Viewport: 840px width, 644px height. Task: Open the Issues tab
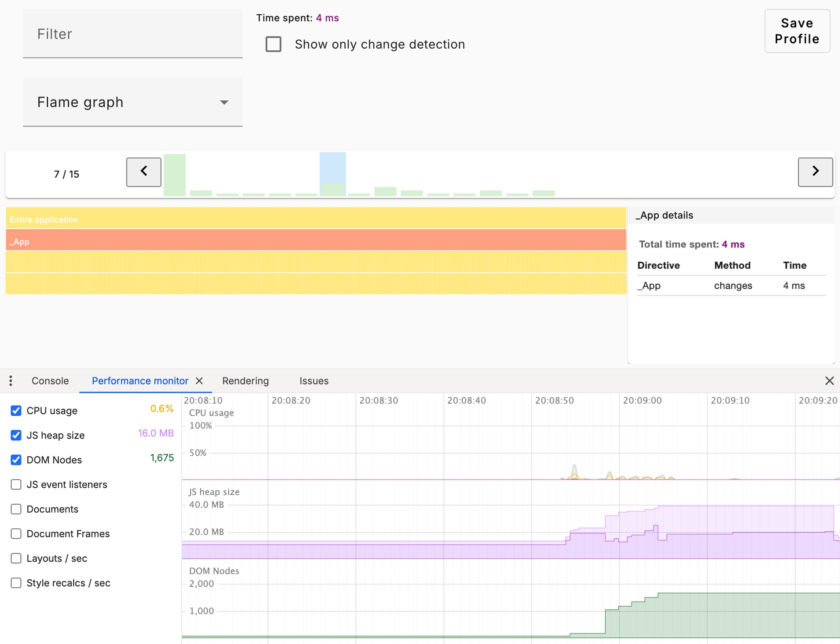pos(314,381)
